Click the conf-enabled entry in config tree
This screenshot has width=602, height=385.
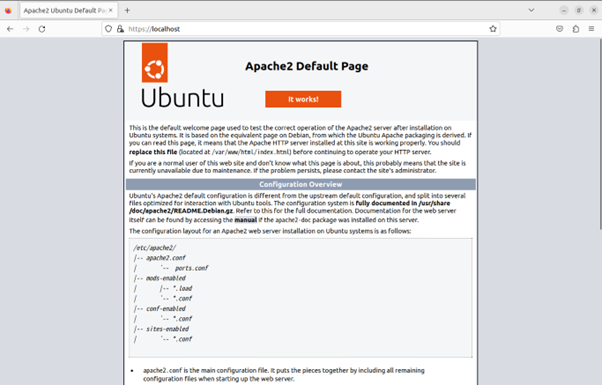point(165,309)
